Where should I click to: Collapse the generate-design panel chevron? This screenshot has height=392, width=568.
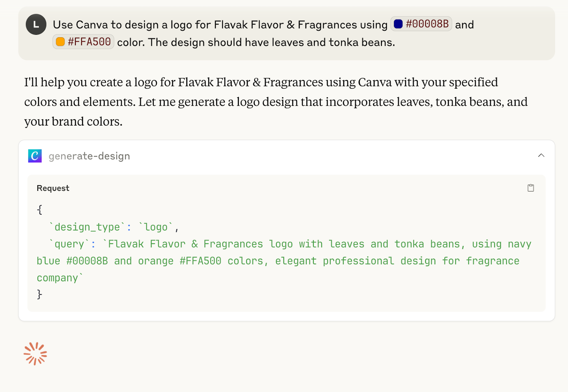pyautogui.click(x=541, y=155)
